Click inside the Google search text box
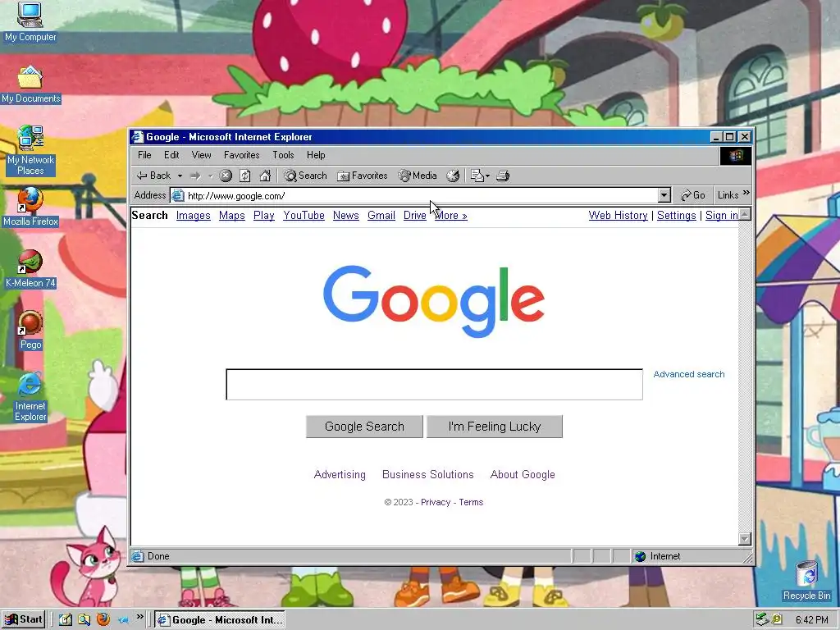 (x=435, y=384)
